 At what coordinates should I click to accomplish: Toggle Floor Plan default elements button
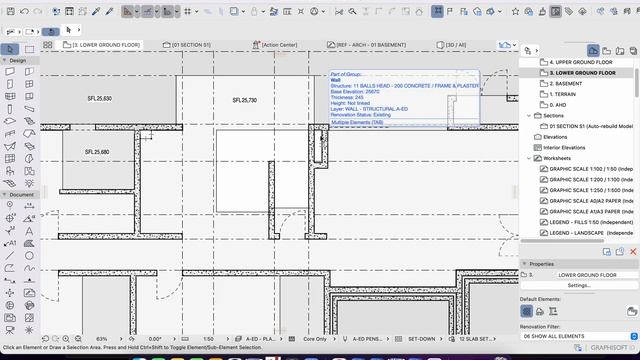[x=527, y=311]
